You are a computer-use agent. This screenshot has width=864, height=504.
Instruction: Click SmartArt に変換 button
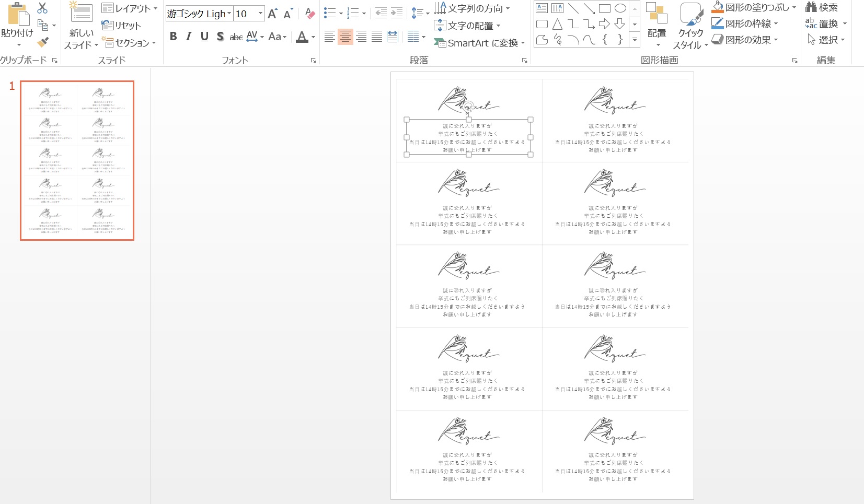coord(478,43)
